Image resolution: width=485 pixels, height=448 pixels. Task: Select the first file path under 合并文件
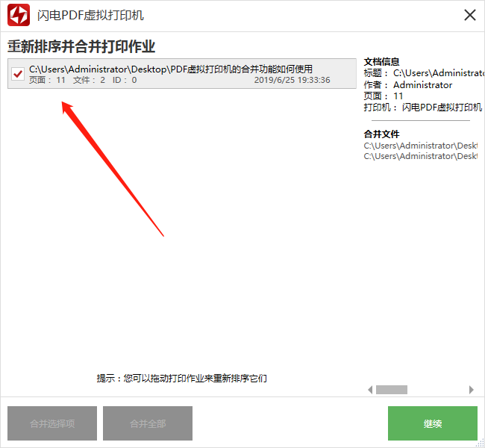(420, 146)
